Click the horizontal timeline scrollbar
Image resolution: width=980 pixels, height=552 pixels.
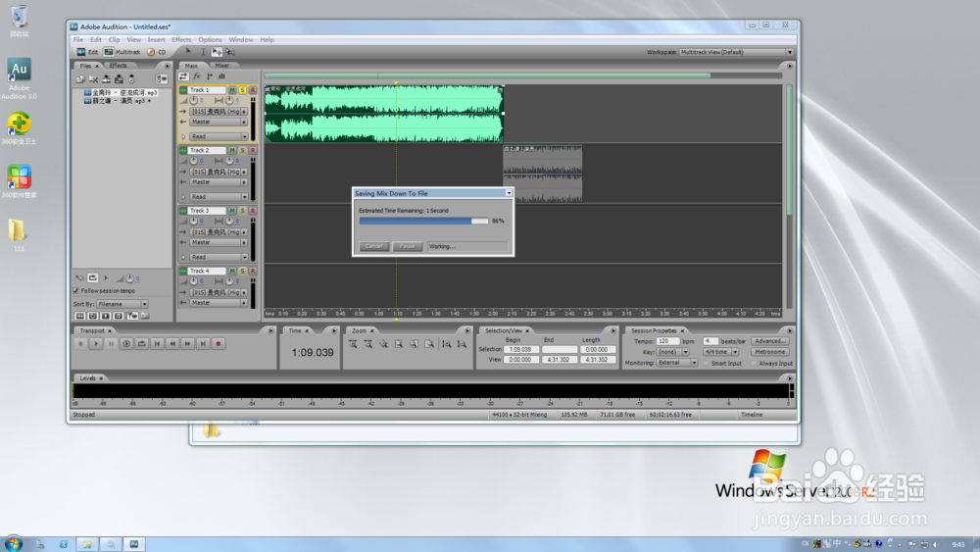487,75
